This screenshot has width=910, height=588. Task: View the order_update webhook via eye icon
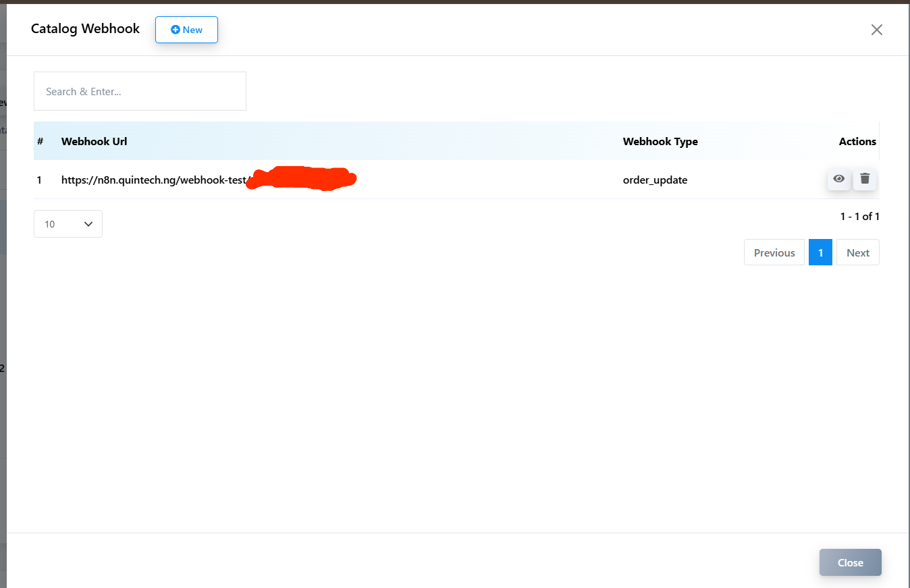(x=838, y=179)
